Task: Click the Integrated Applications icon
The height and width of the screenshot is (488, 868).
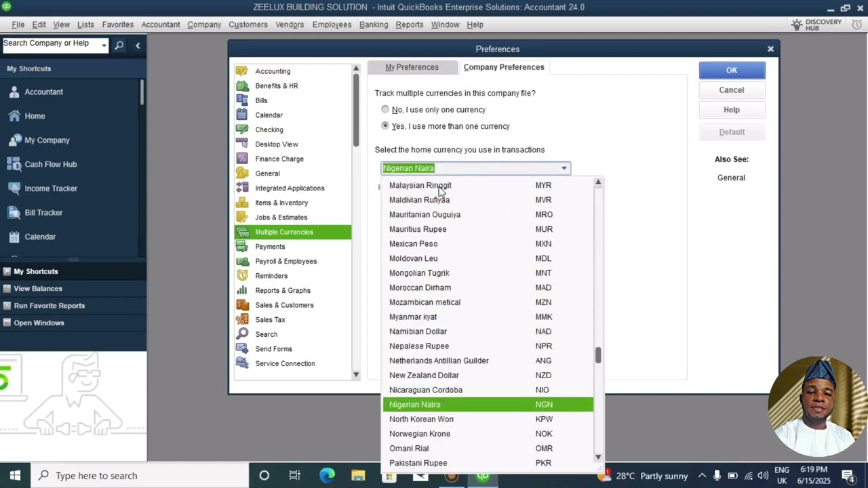Action: point(242,188)
